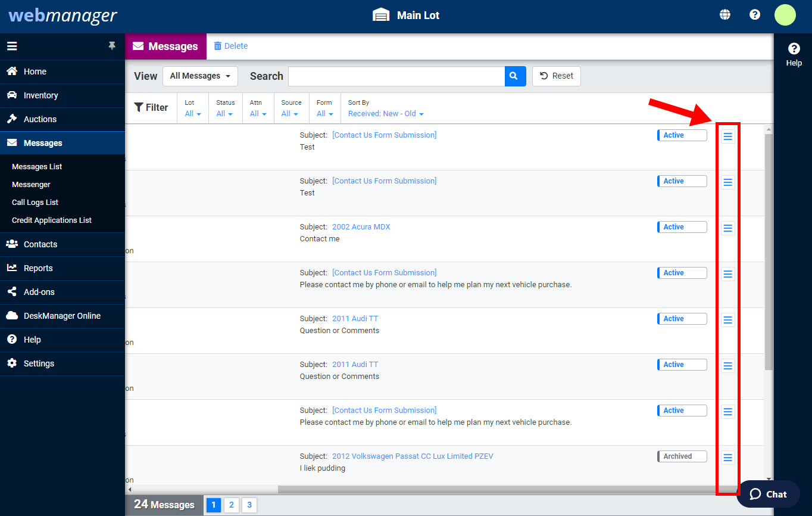Open first Contact Us Form Submission link
This screenshot has height=516, width=812.
(x=384, y=135)
